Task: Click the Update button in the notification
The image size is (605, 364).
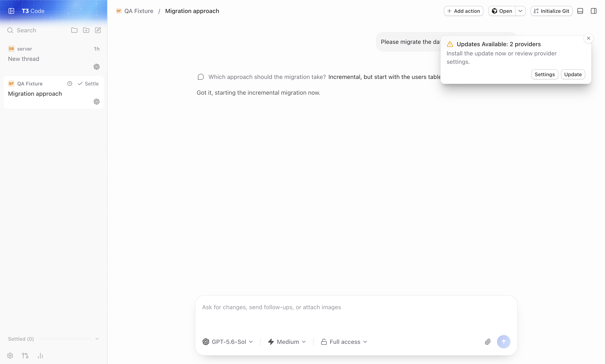Action: [x=573, y=74]
